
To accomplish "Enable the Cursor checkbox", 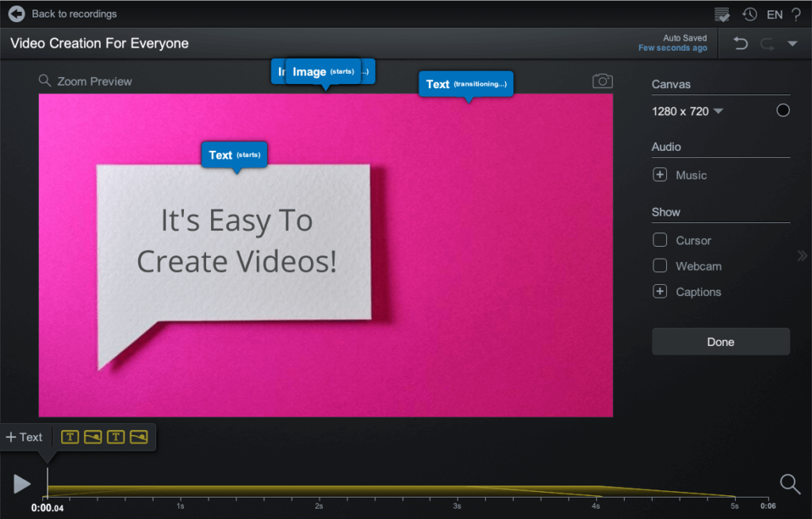I will [660, 240].
